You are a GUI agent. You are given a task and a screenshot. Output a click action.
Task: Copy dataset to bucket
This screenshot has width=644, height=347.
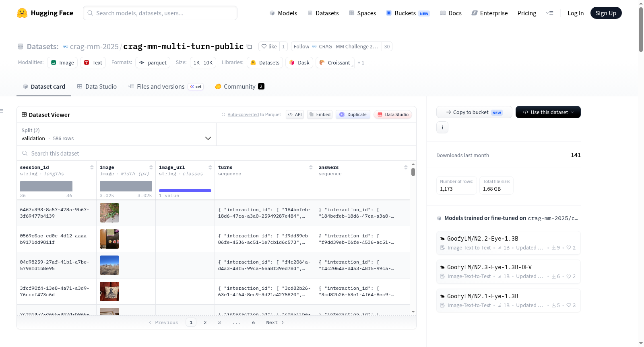point(474,112)
